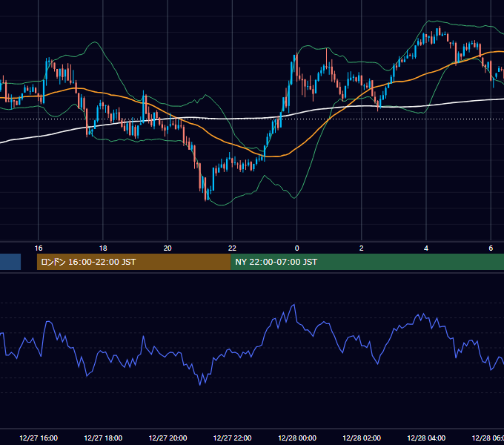Click the 12/28 02:00 date label
Screen dimensions: 504x445
tap(362, 438)
